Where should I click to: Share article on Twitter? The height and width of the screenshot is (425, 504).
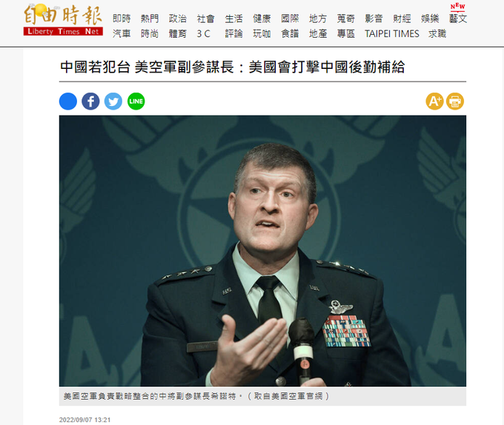(113, 101)
